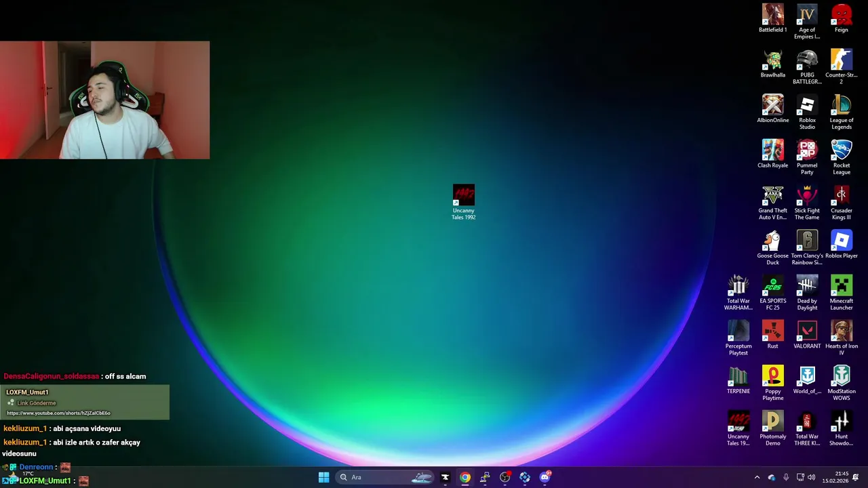
Task: Open OBS Studio from the taskbar
Action: click(505, 477)
